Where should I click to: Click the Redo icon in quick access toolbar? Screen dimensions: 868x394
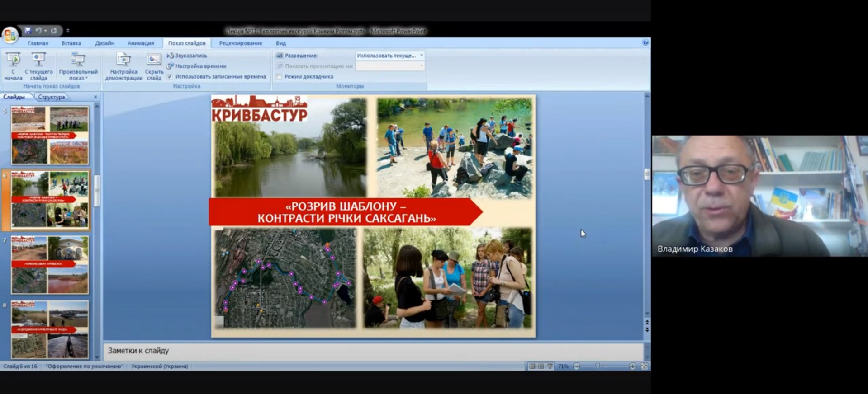pos(54,30)
